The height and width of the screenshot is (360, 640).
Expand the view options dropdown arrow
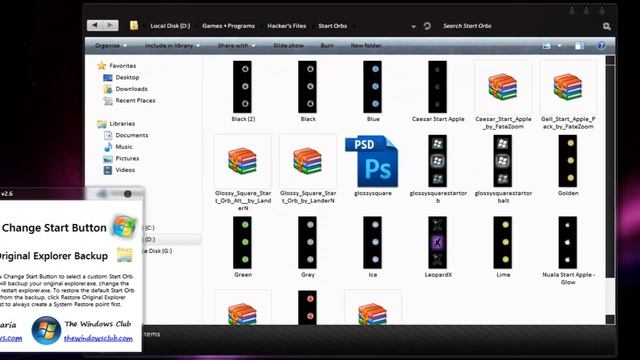pos(559,46)
